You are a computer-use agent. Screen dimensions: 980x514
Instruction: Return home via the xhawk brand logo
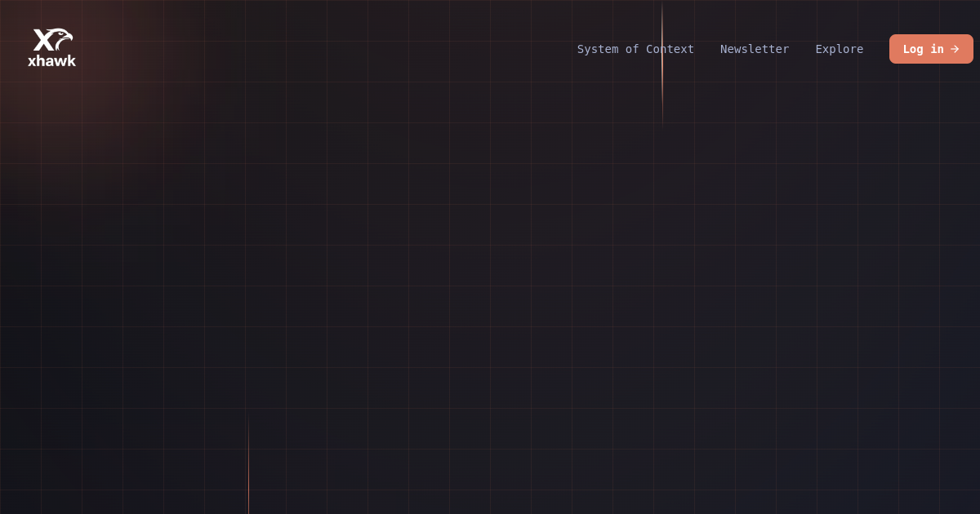51,48
